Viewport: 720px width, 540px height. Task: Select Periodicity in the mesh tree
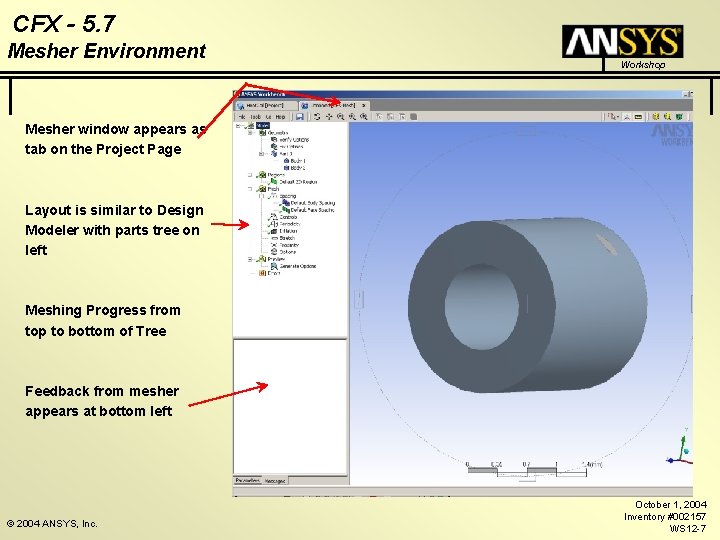tap(290, 224)
